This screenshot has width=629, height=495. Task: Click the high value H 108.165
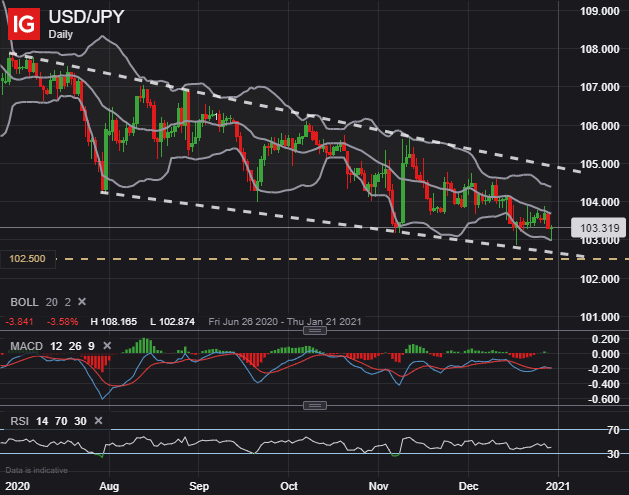click(114, 322)
